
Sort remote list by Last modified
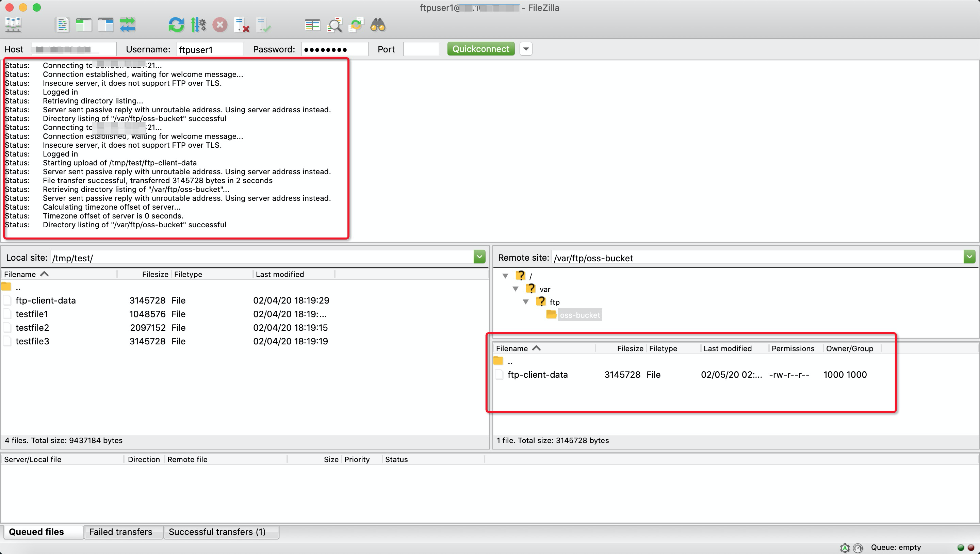(x=735, y=348)
